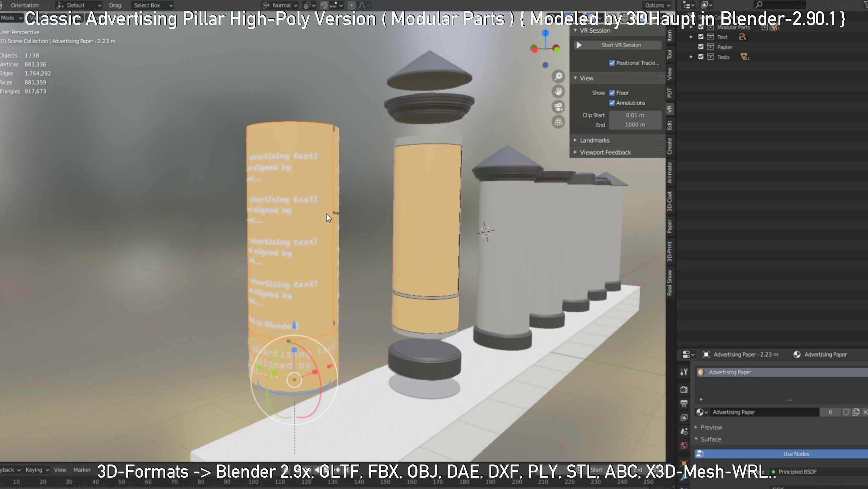The image size is (868, 489).
Task: Click the Clip Start 0.01 m field
Action: click(x=635, y=115)
